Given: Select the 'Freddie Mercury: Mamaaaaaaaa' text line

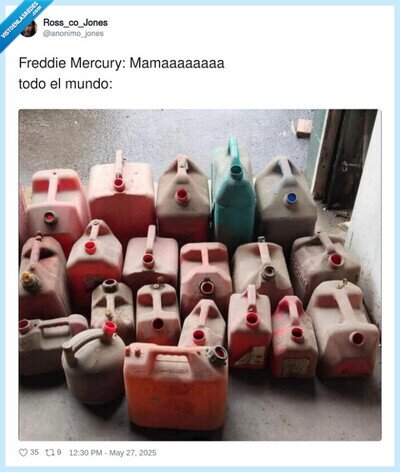Looking at the screenshot, I should tap(121, 63).
